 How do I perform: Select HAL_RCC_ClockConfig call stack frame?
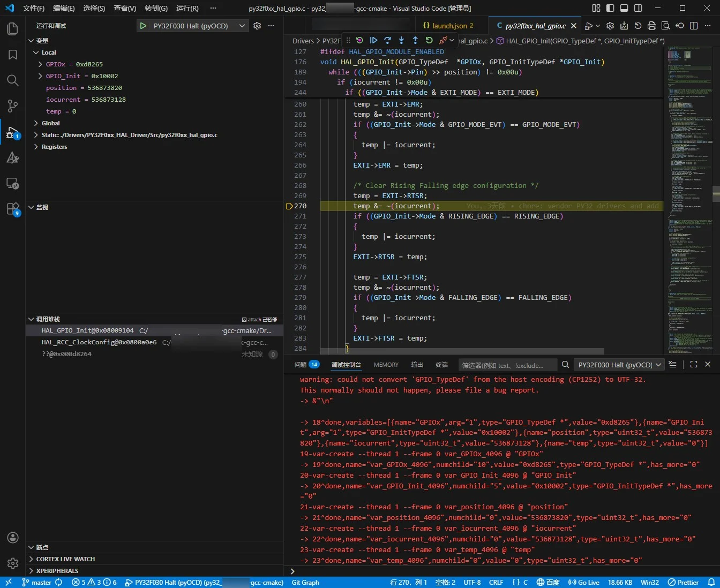coord(154,342)
